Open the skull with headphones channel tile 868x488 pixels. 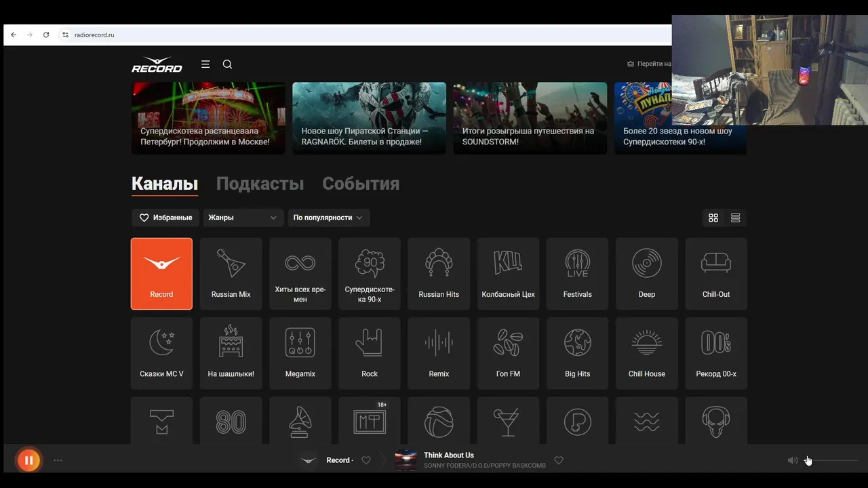716,421
